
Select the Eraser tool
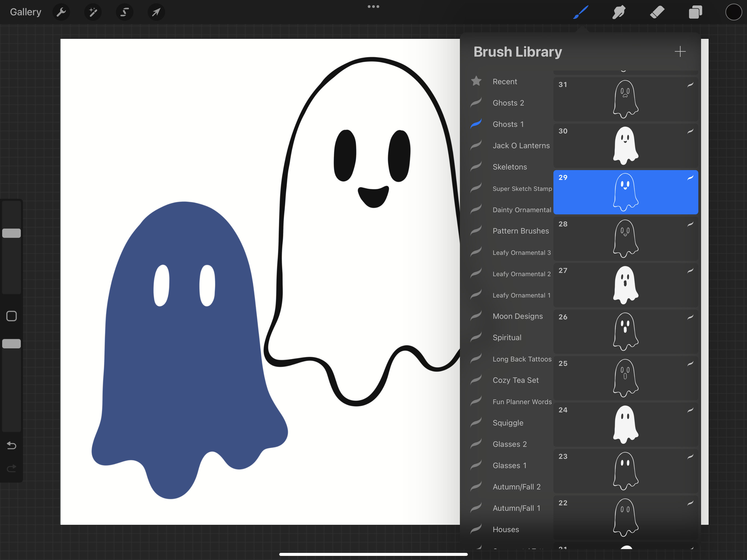[657, 12]
